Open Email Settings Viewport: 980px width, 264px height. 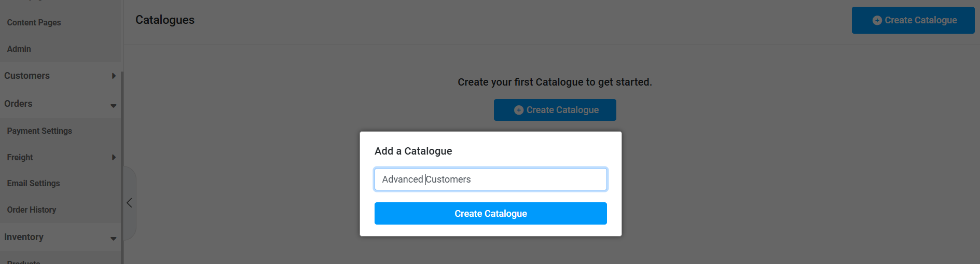[33, 183]
